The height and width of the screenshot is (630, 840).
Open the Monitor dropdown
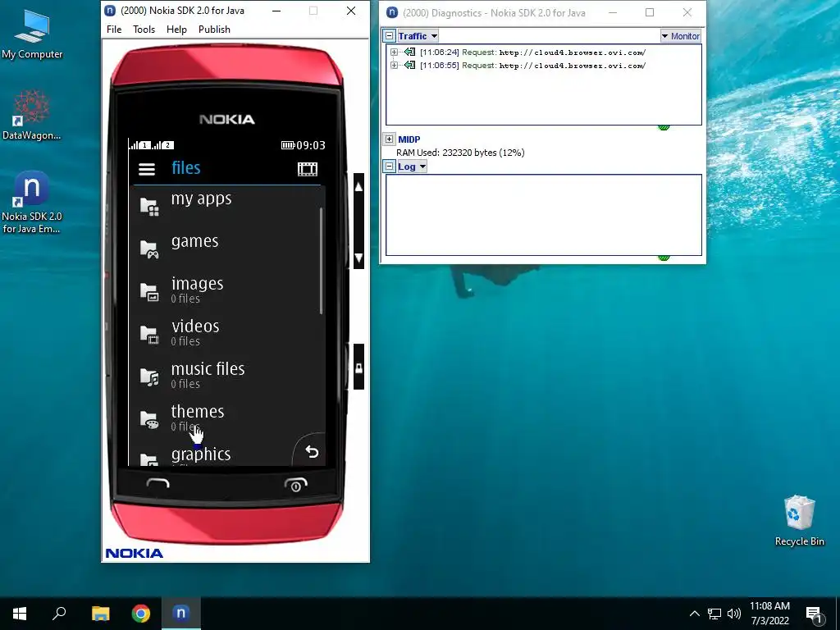pos(681,36)
